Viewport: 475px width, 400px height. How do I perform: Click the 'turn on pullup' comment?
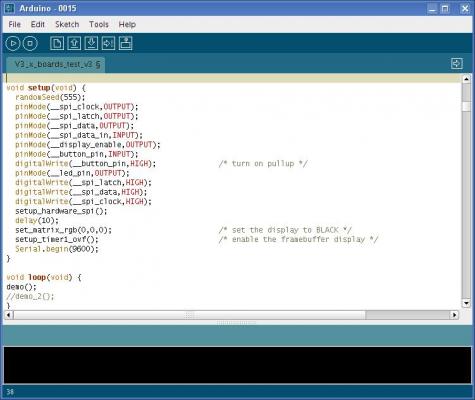[263, 164]
